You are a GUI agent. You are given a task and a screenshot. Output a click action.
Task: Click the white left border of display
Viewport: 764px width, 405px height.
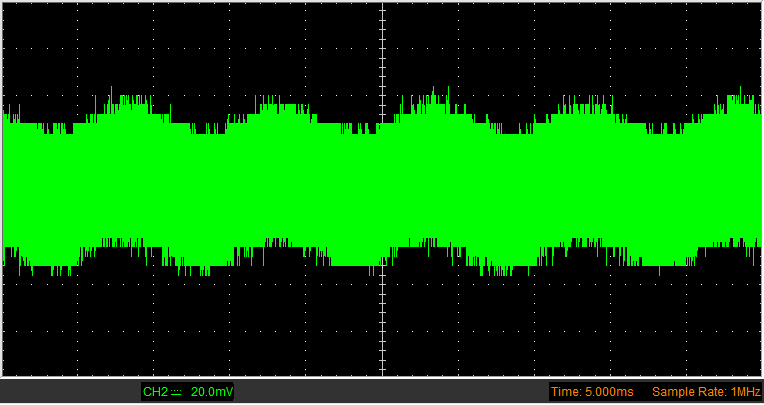[x=2, y=190]
